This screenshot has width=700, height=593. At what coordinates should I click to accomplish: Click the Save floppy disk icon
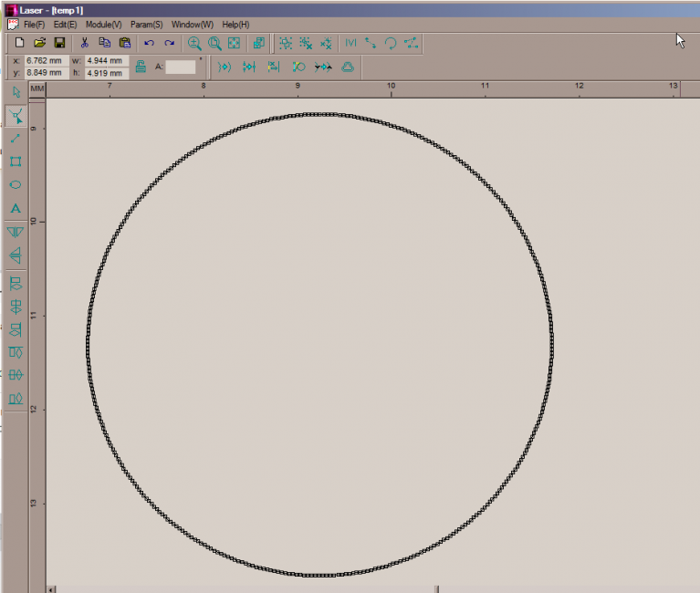click(59, 43)
